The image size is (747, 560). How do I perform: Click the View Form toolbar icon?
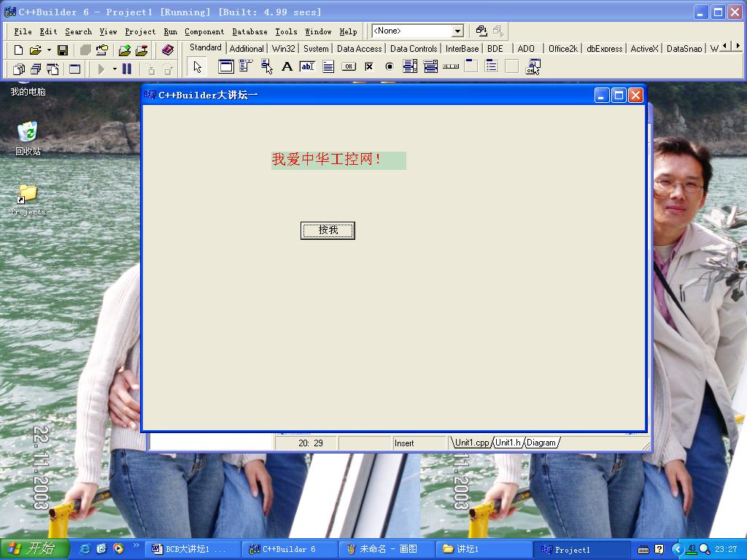(36, 69)
